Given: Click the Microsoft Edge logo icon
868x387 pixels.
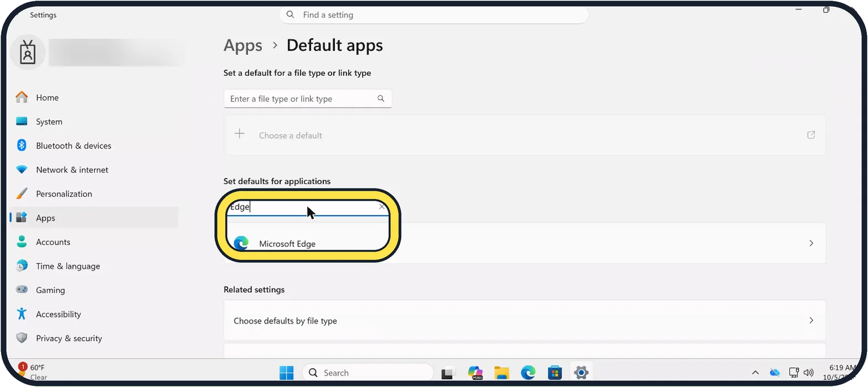Looking at the screenshot, I should 241,243.
